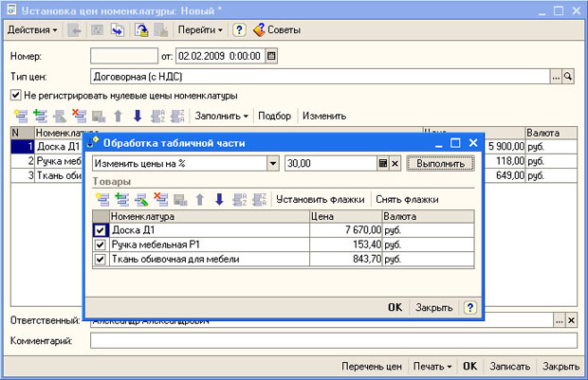Click sort ascending icon in Товары toolbar
The height and width of the screenshot is (380, 588).
click(239, 199)
